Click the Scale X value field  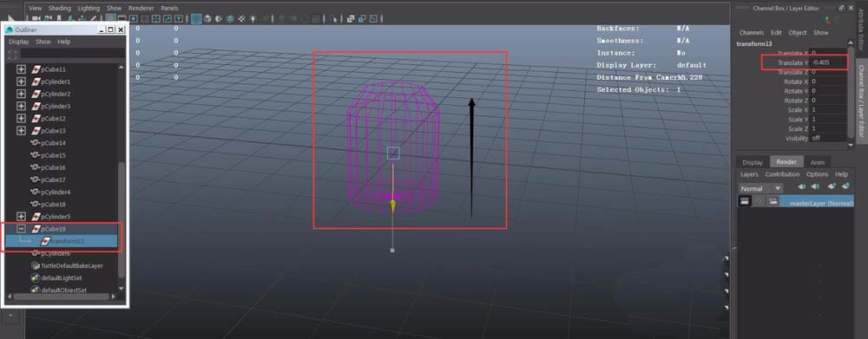coord(827,110)
